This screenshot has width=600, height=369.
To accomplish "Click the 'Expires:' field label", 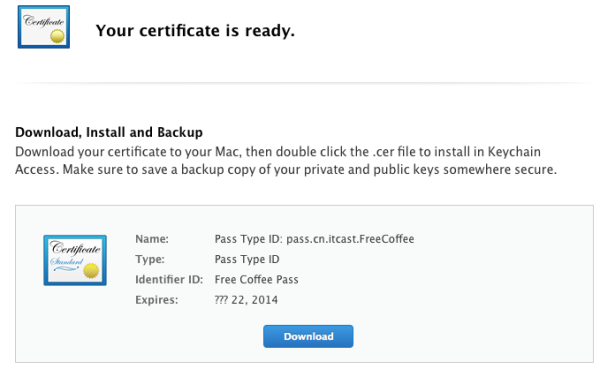I will pyautogui.click(x=157, y=300).
